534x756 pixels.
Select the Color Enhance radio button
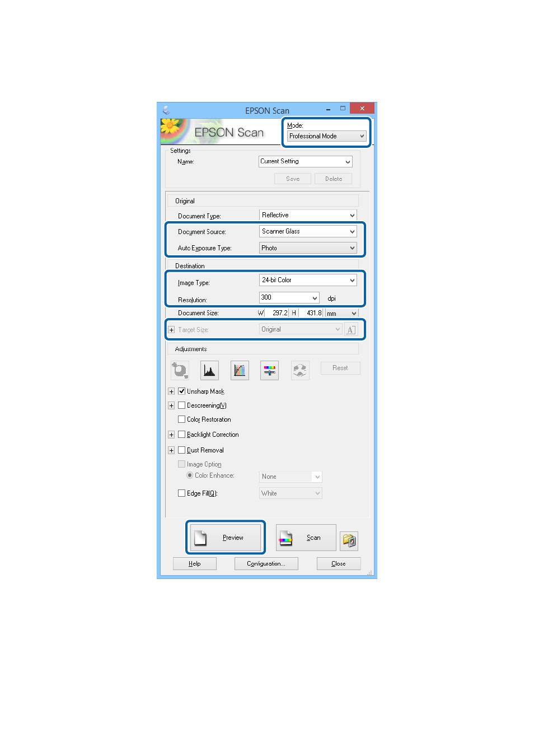pos(190,475)
